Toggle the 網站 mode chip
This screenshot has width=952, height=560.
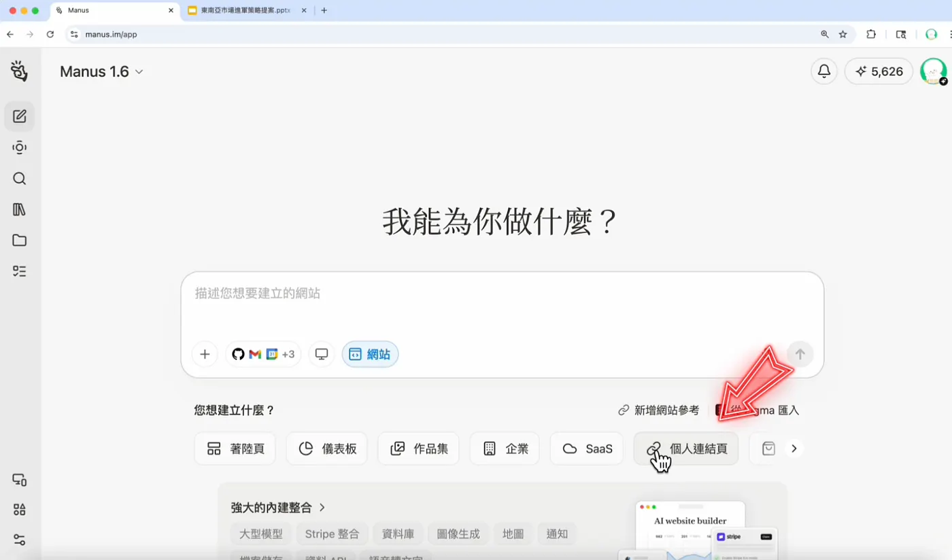(370, 354)
